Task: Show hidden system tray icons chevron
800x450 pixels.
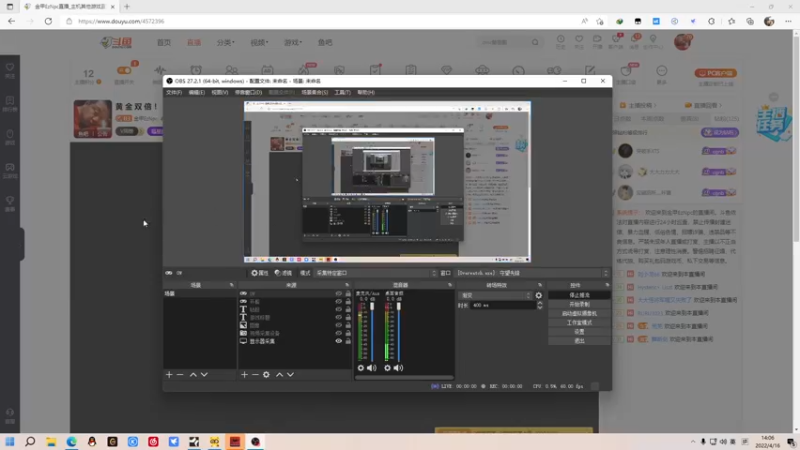Action: pyautogui.click(x=693, y=442)
